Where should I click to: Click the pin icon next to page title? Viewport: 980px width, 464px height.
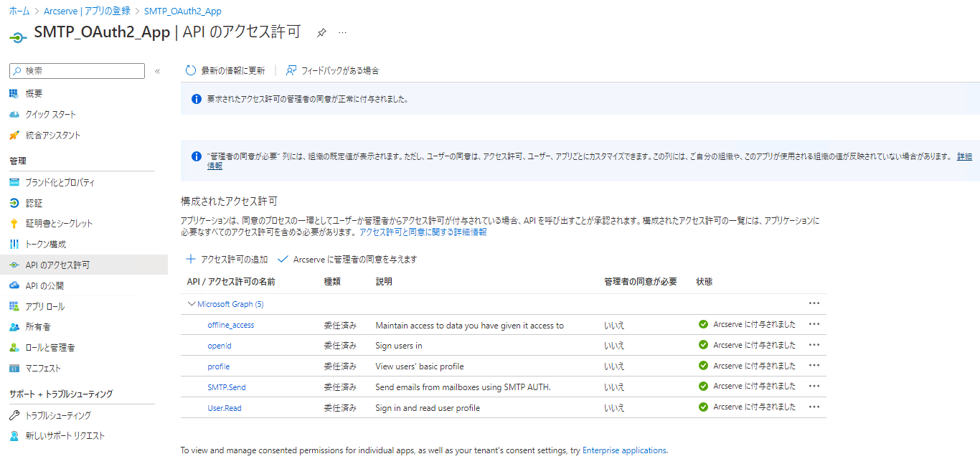(321, 32)
